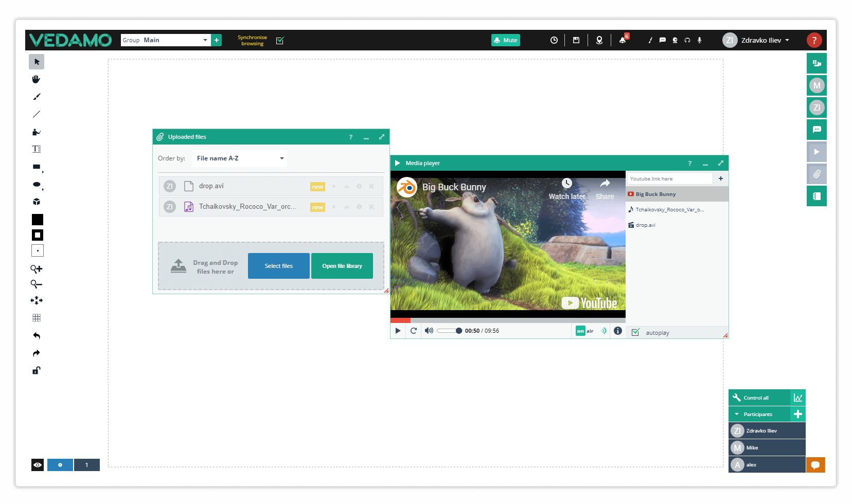Switch to whiteboard page 1 tab
The height and width of the screenshot is (504, 852).
point(86,465)
